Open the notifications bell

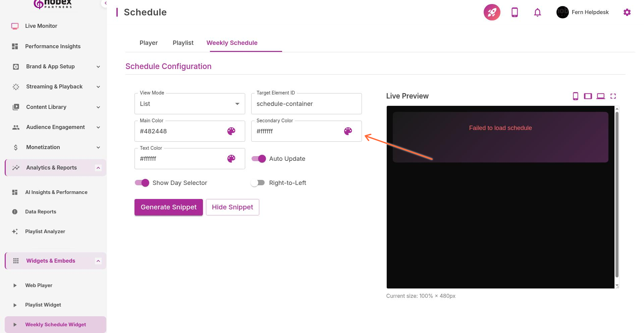[x=537, y=12]
